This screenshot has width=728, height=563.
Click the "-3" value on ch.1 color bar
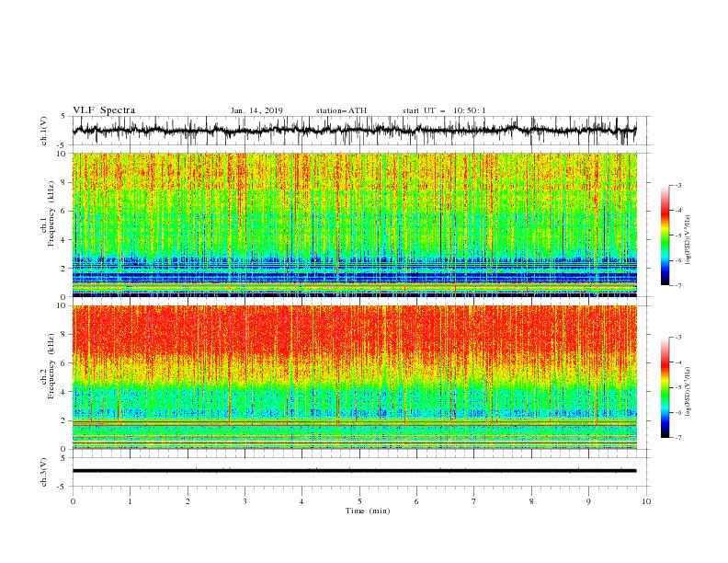(x=678, y=185)
